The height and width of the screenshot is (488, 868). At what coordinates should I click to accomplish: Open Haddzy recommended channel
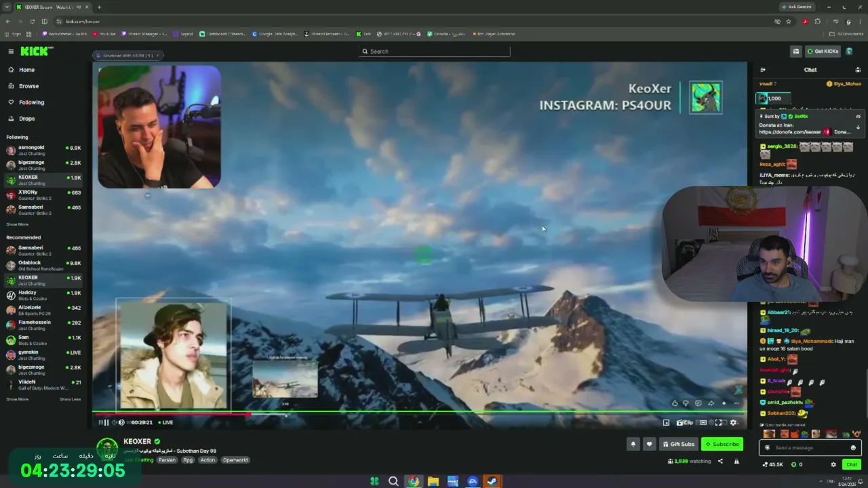(43, 295)
